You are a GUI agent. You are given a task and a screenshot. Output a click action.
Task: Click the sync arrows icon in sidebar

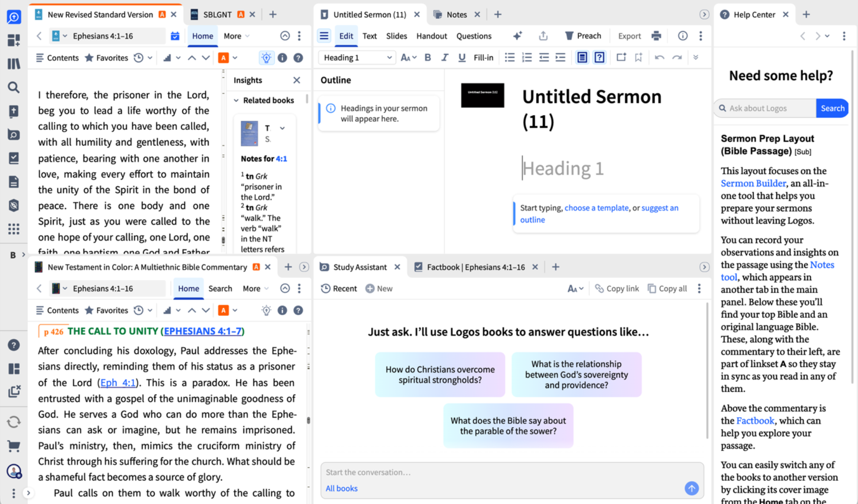click(x=14, y=422)
